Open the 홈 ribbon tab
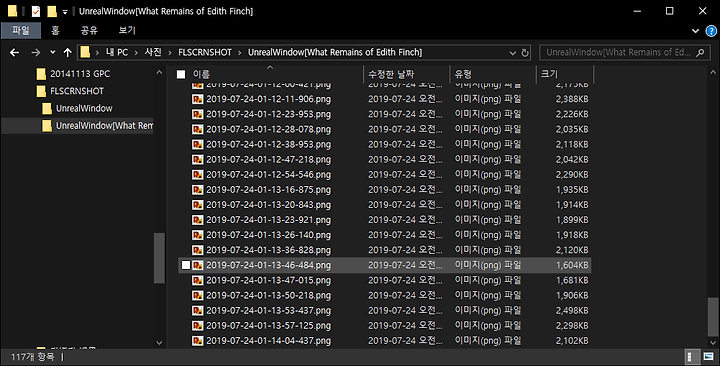The height and width of the screenshot is (366, 720). click(x=55, y=30)
